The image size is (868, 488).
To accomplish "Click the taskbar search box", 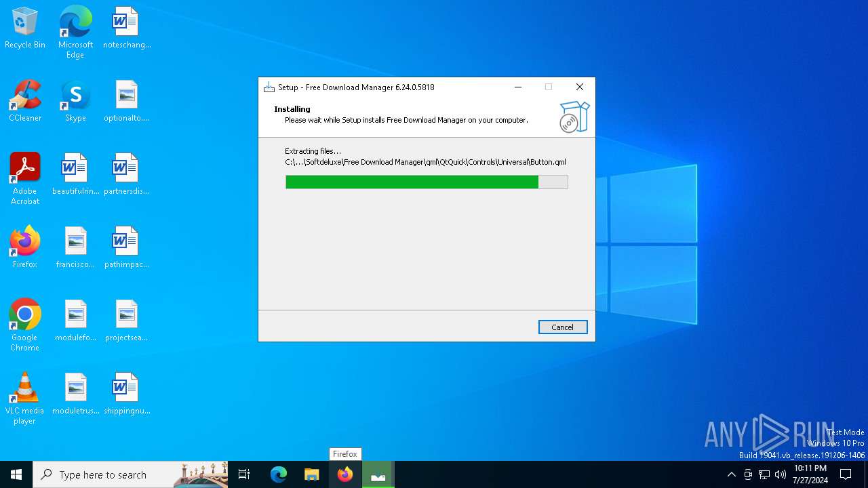I will click(130, 474).
